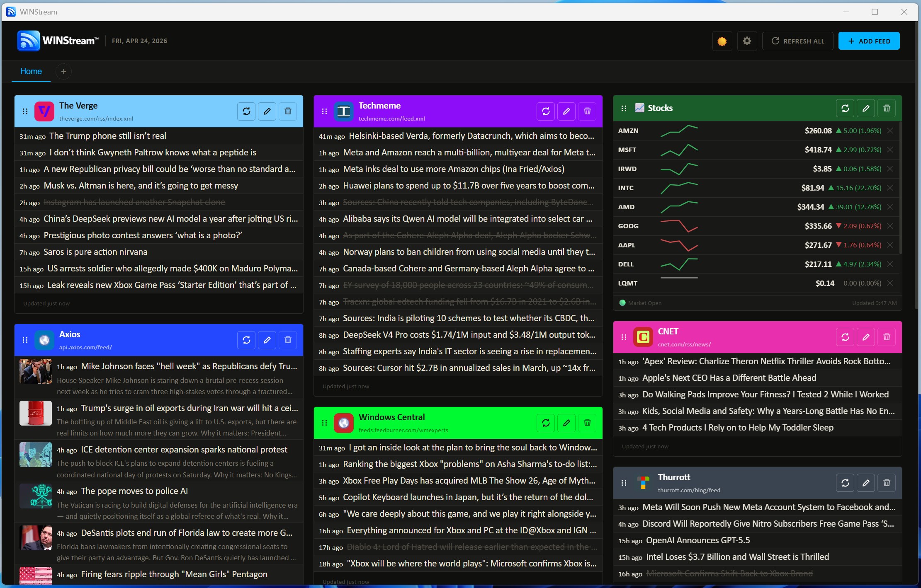Open 'Saros is pure action nirvana' article
The height and width of the screenshot is (588, 921).
pos(95,252)
